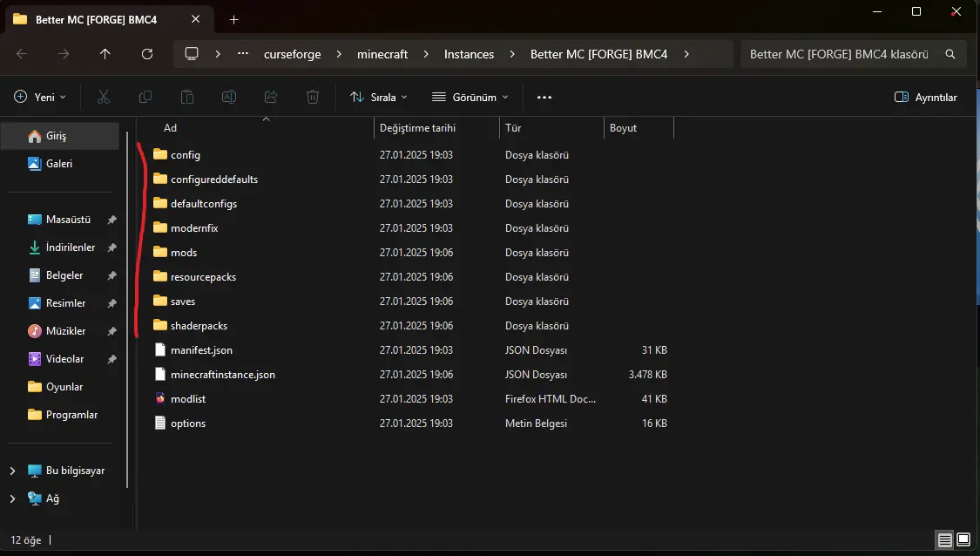Navigate to curseforge in breadcrumb
The image size is (980, 556).
pyautogui.click(x=293, y=54)
